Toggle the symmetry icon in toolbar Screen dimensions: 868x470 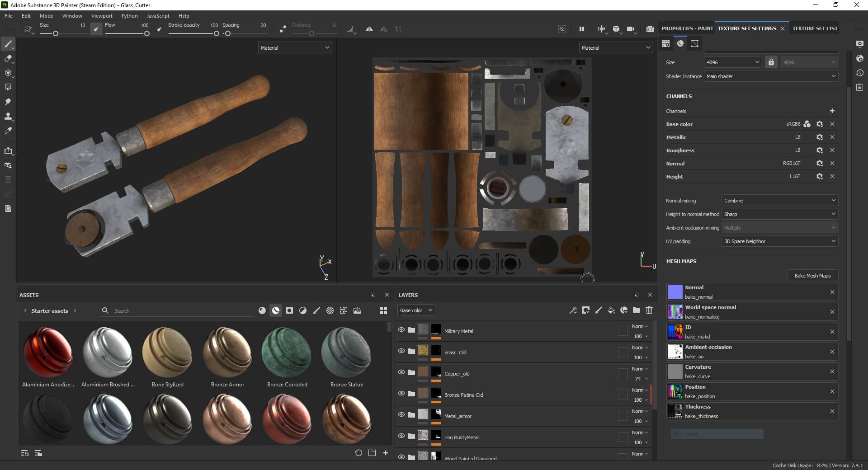tap(369, 29)
